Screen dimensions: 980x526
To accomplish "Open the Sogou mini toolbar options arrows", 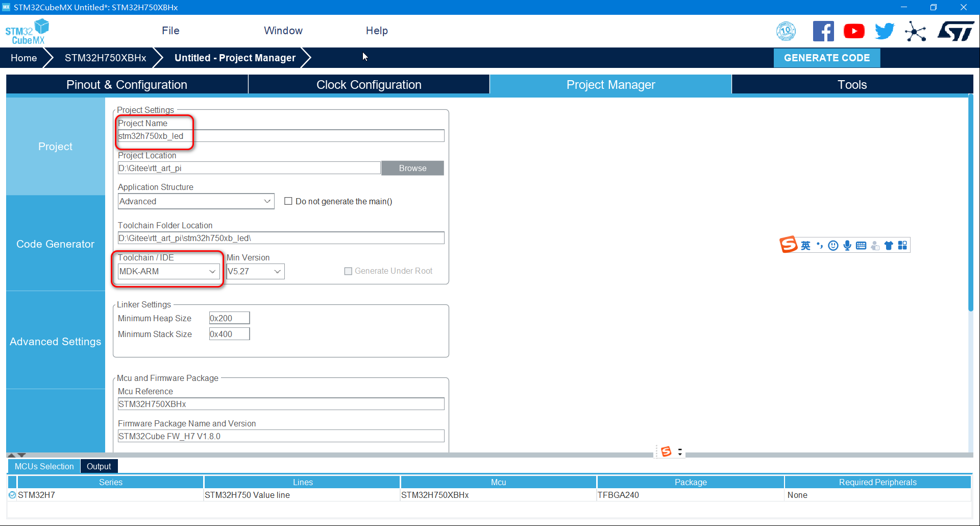I will point(680,452).
